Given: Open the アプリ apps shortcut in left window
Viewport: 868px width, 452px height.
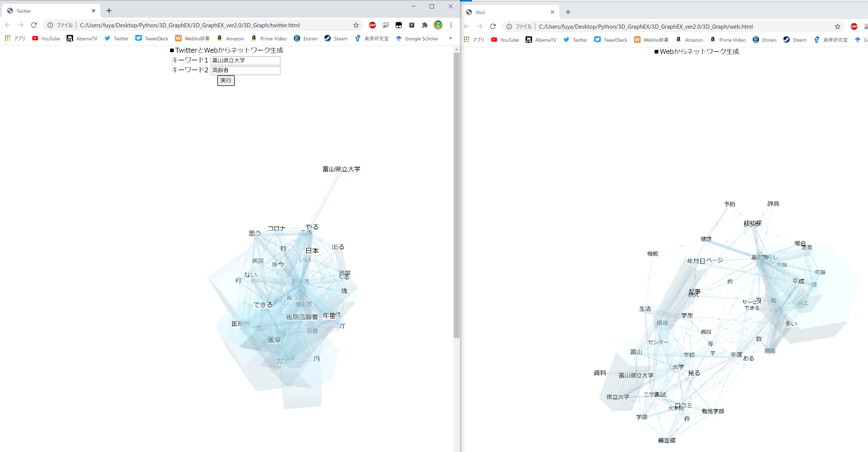Looking at the screenshot, I should (15, 38).
